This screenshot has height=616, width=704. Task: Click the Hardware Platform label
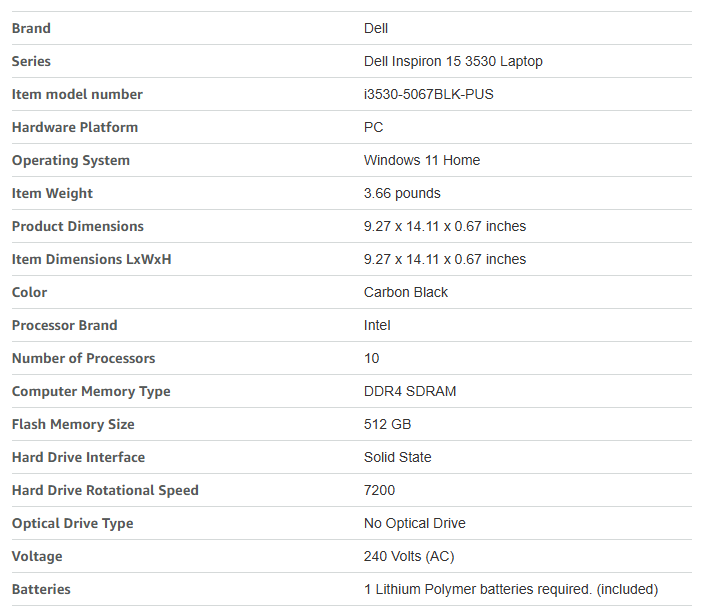(x=75, y=127)
